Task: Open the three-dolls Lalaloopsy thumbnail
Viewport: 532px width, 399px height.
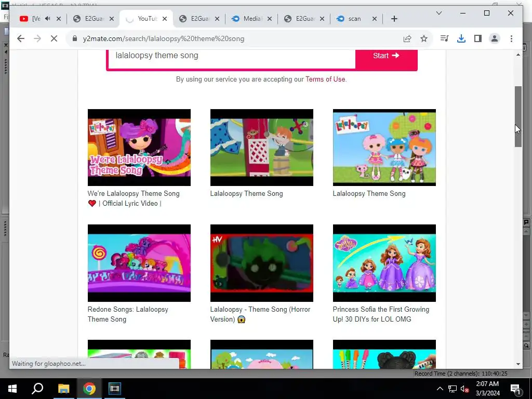Action: [384, 148]
